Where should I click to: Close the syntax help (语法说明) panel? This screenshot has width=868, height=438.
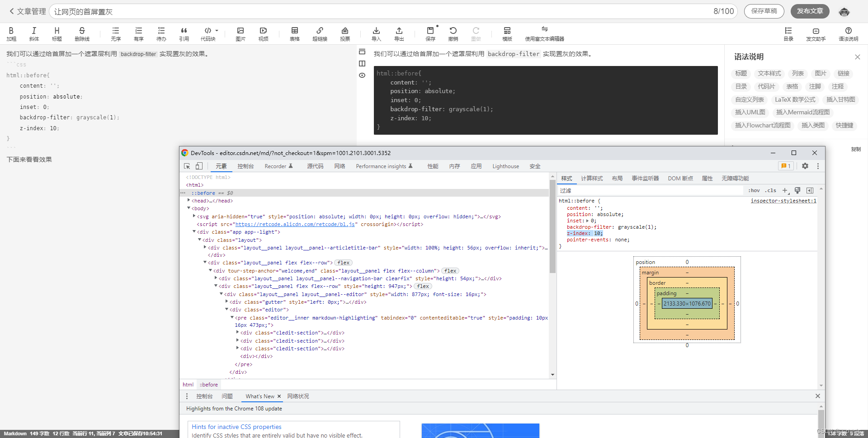click(857, 57)
